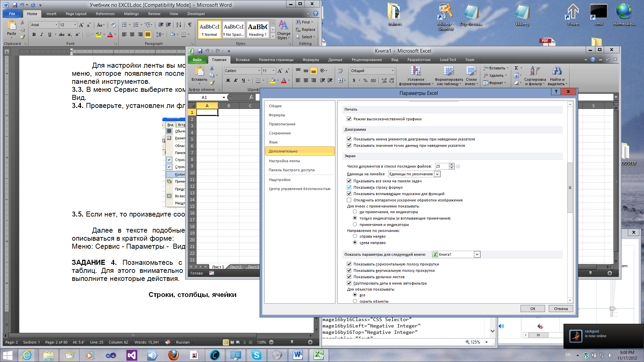Open Excel number format Общий dropdown
The image size is (644, 362).
point(392,71)
